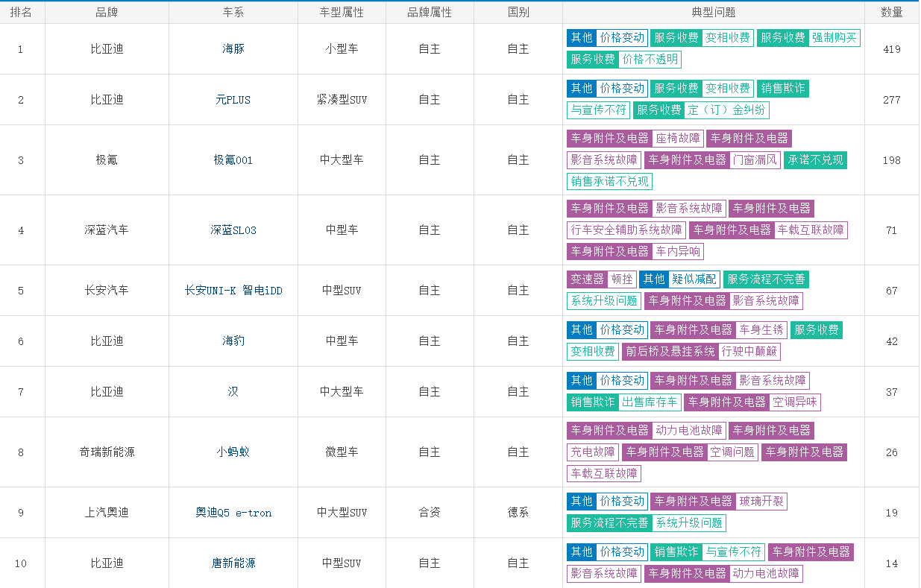This screenshot has height=588, width=921.
Task: Open the 元PLUS car series link
Action: tap(233, 100)
